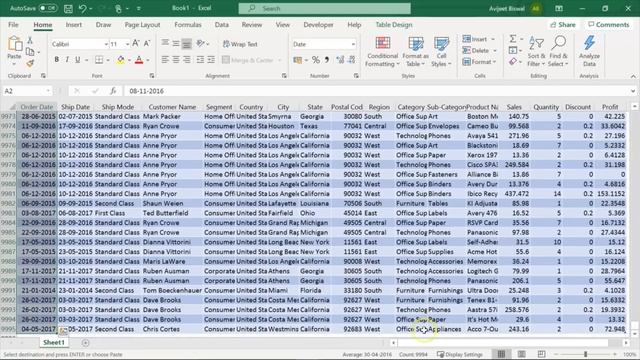Viewport: 640px width, 360px height.
Task: Increase font size with the large A
Action: tap(136, 43)
